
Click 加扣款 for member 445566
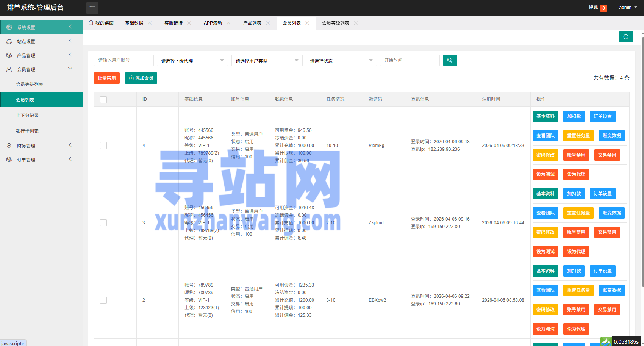(574, 116)
